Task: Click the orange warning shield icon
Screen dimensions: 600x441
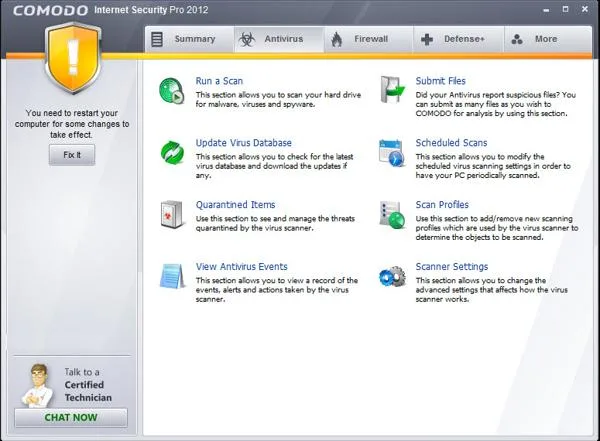Action: pos(73,58)
